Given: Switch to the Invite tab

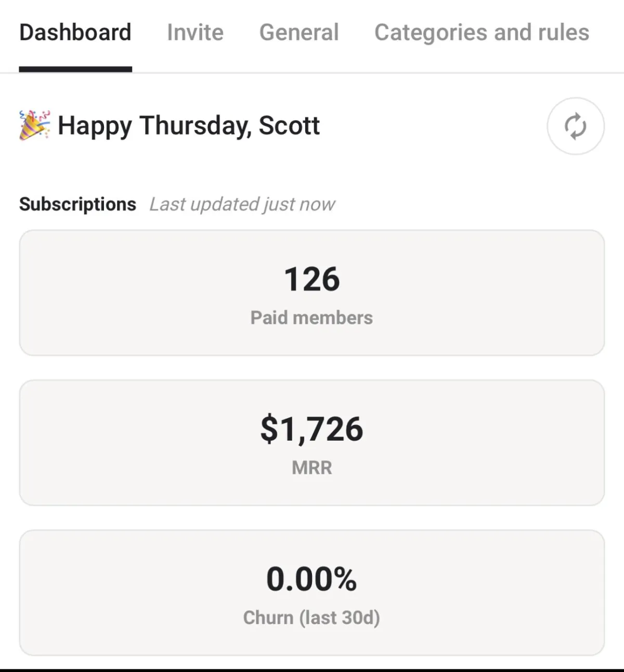Looking at the screenshot, I should tap(195, 32).
